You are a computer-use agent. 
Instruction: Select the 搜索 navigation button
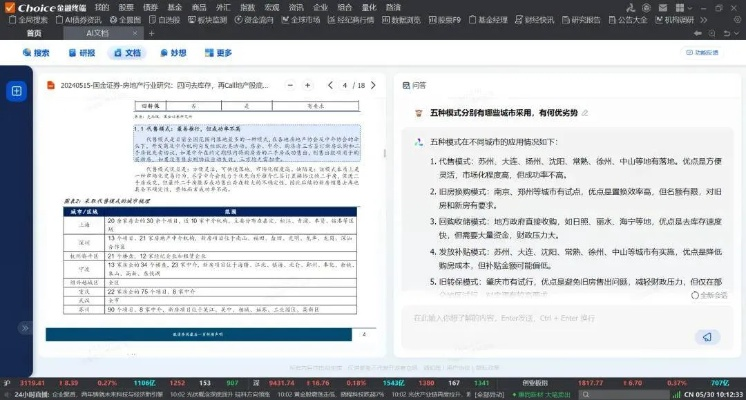click(35, 53)
